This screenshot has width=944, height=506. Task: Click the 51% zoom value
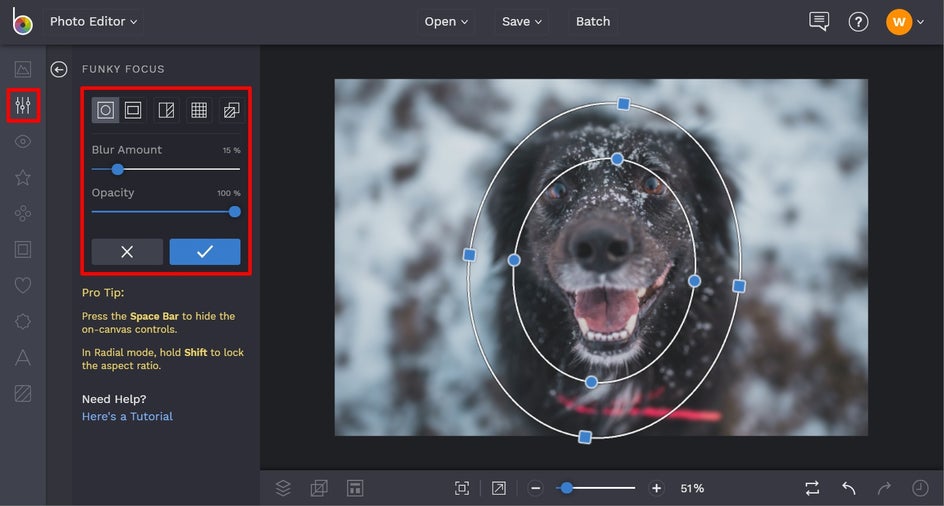pyautogui.click(x=692, y=488)
